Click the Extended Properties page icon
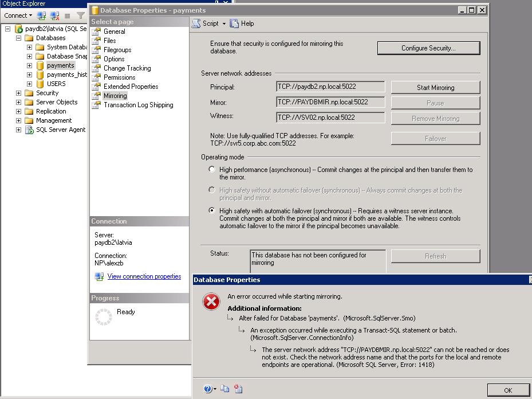The image size is (532, 399). 96,86
